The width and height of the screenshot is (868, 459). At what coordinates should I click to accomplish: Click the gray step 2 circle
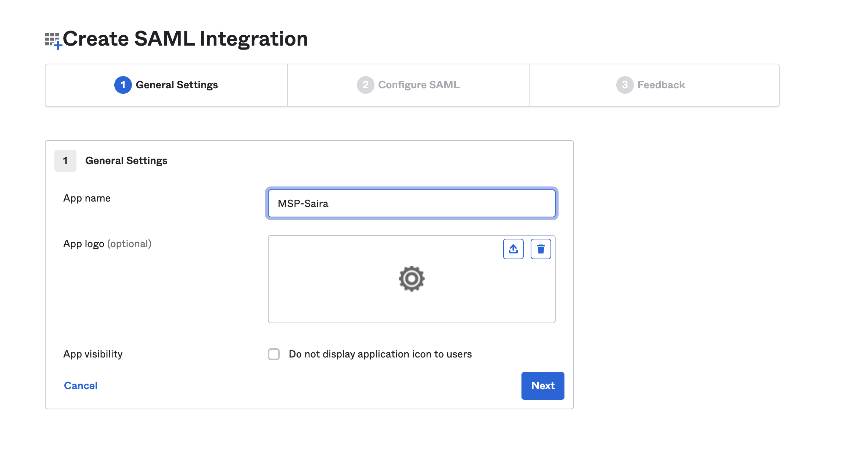tap(365, 85)
